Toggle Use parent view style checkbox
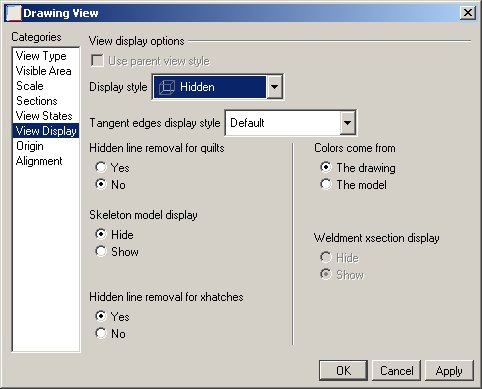 click(x=97, y=61)
